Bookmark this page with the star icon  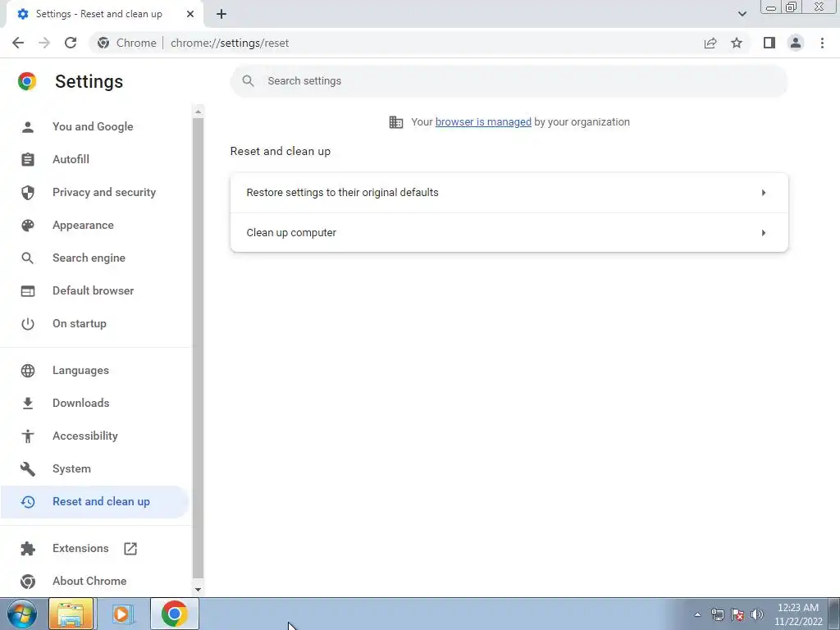pyautogui.click(x=737, y=43)
